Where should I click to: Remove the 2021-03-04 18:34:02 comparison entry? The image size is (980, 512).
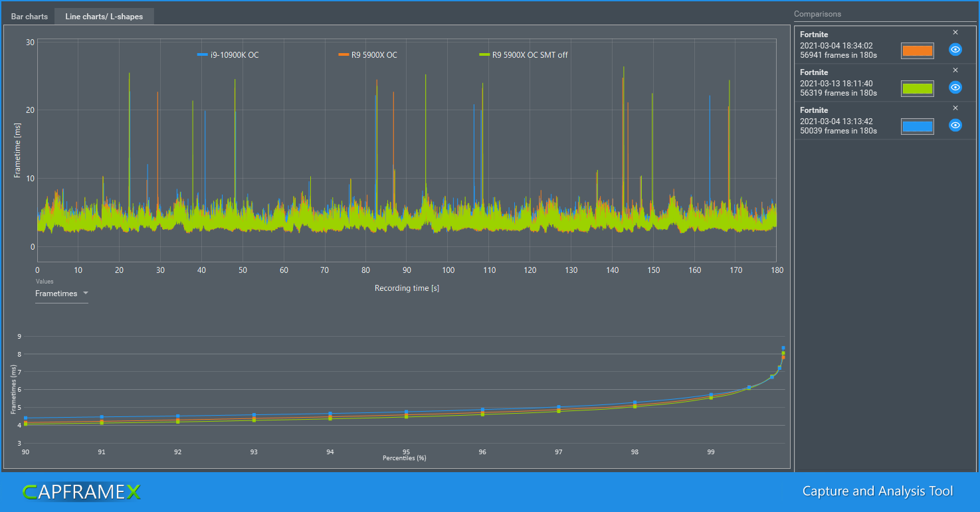coord(955,33)
